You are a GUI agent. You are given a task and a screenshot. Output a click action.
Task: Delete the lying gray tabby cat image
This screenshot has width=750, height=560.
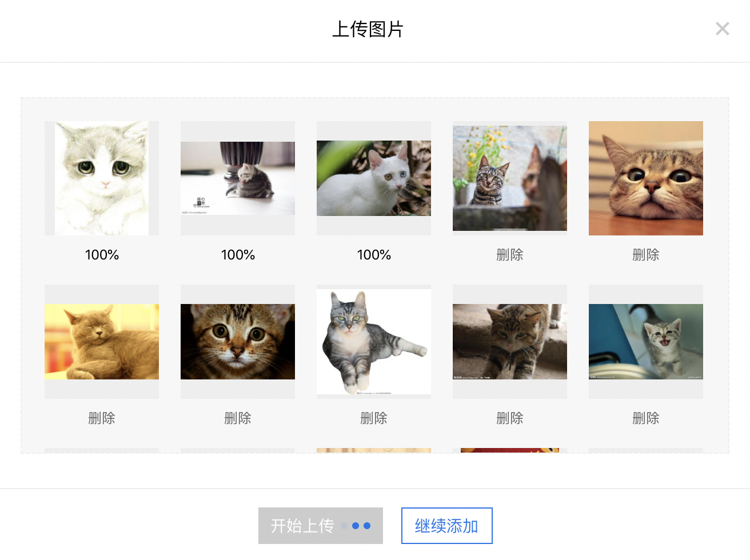[374, 418]
